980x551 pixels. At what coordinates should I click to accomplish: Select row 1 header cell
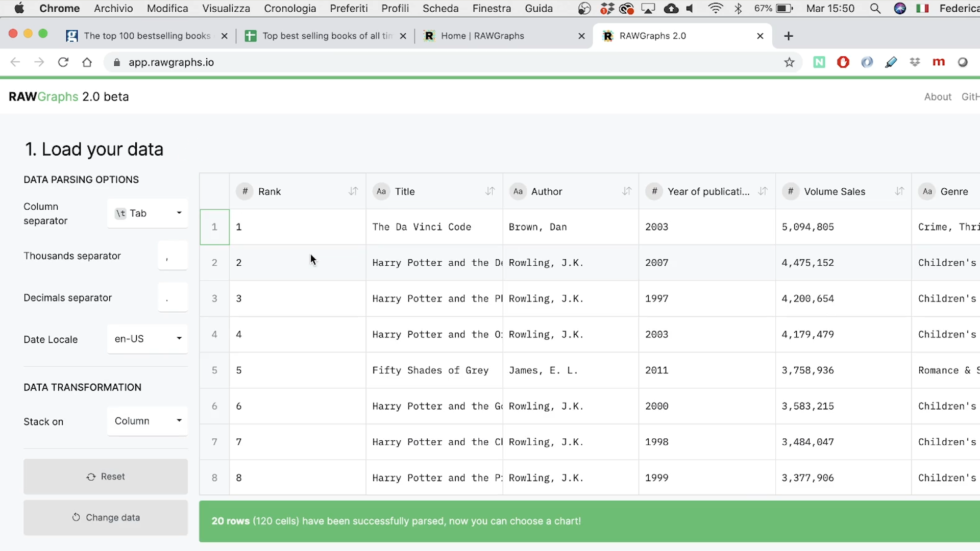point(214,227)
